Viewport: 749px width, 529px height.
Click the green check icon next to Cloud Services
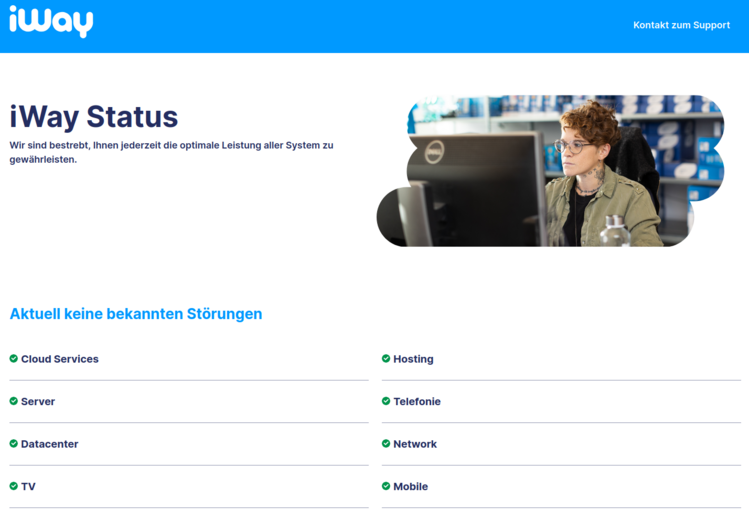click(x=13, y=358)
